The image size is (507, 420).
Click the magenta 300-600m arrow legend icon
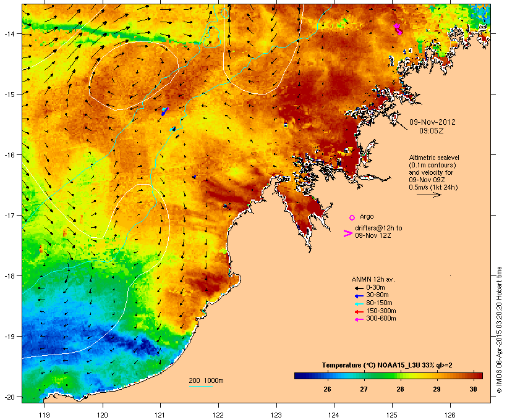359,319
